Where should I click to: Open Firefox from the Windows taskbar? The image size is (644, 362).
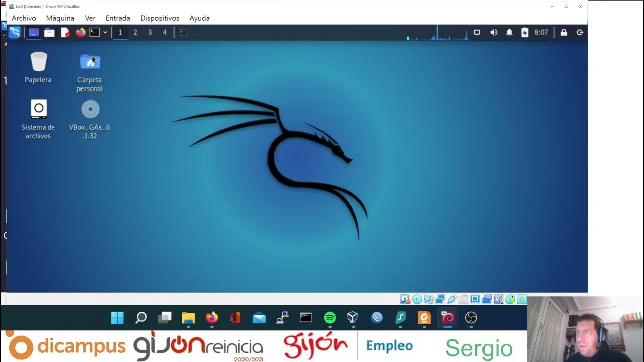pyautogui.click(x=212, y=318)
